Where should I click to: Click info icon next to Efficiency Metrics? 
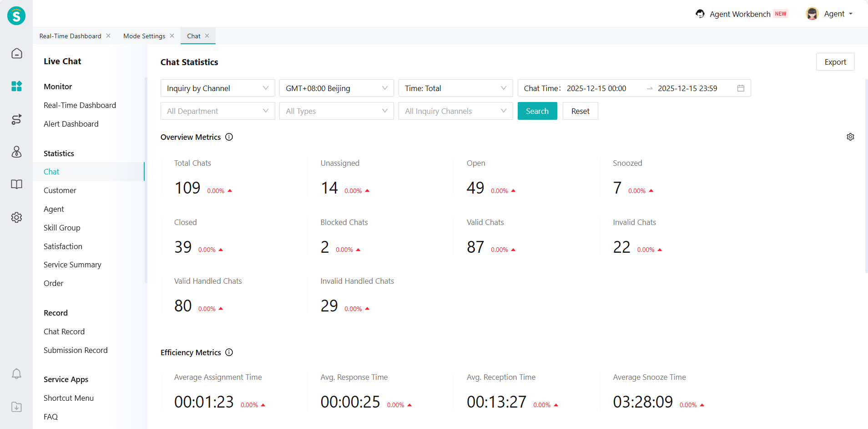[x=229, y=352]
